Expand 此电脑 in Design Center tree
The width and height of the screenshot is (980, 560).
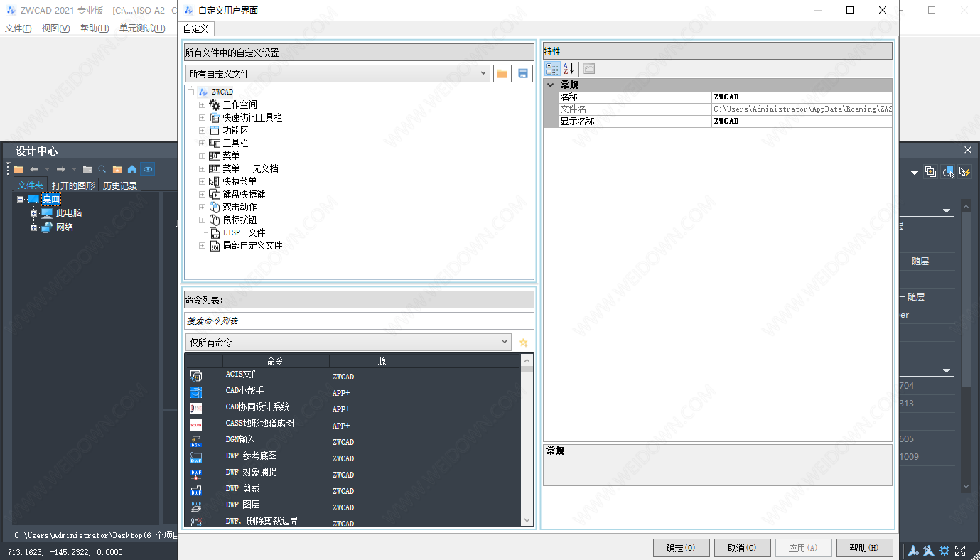coord(33,213)
